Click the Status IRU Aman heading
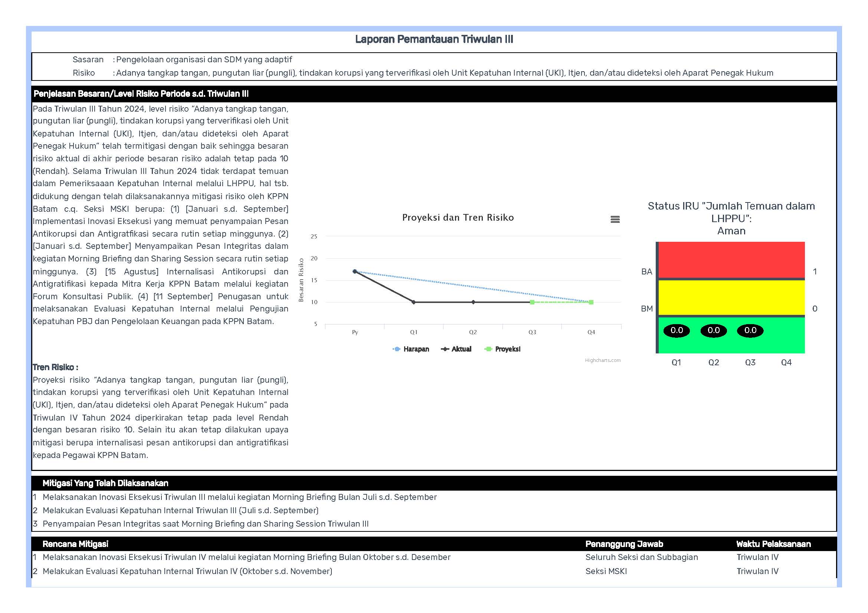This screenshot has height=613, width=868. [731, 218]
